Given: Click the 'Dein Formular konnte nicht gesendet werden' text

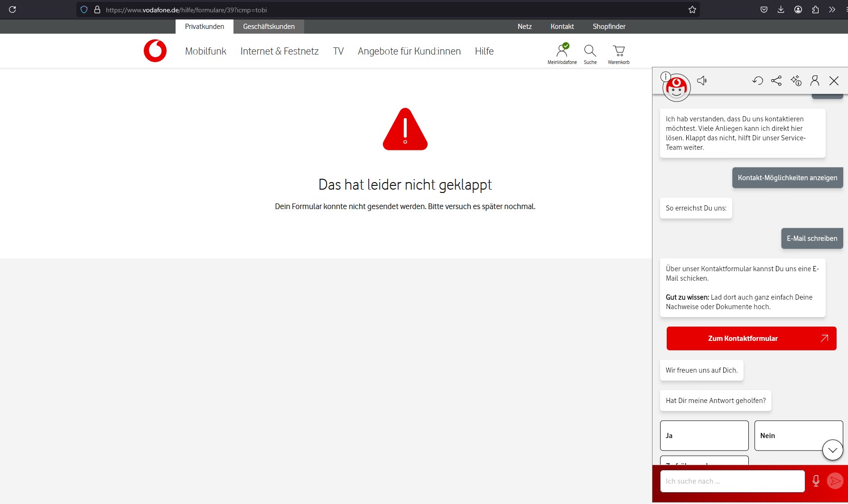Looking at the screenshot, I should (405, 207).
